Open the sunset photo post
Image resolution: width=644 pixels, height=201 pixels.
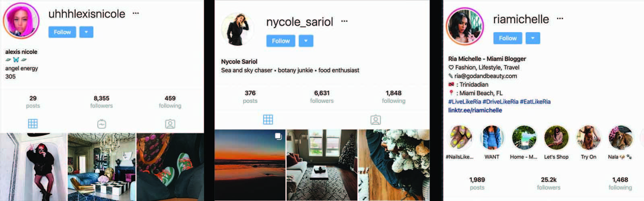pyautogui.click(x=250, y=165)
